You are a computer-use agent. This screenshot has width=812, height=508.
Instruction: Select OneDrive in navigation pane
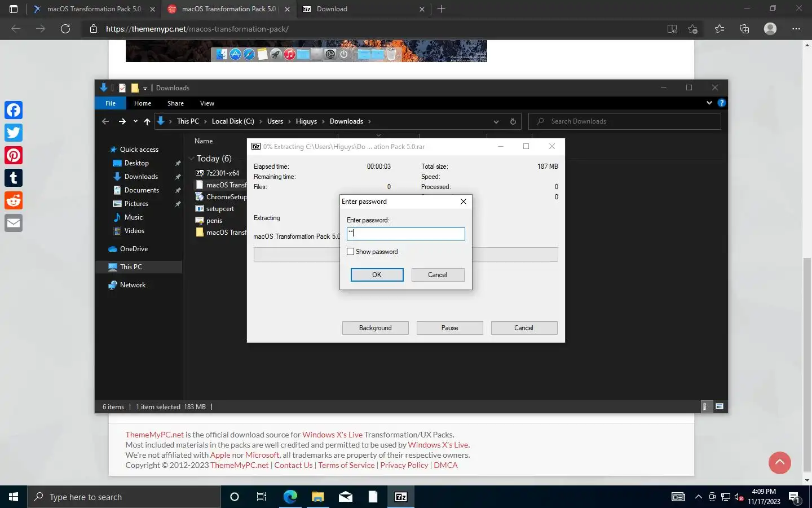click(134, 249)
